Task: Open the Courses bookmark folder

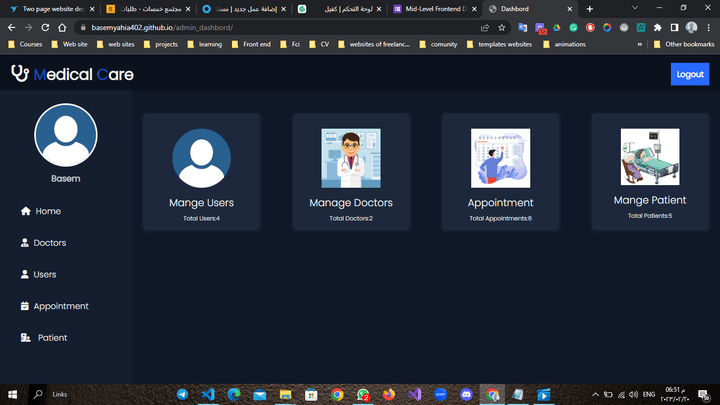Action: [x=25, y=45]
